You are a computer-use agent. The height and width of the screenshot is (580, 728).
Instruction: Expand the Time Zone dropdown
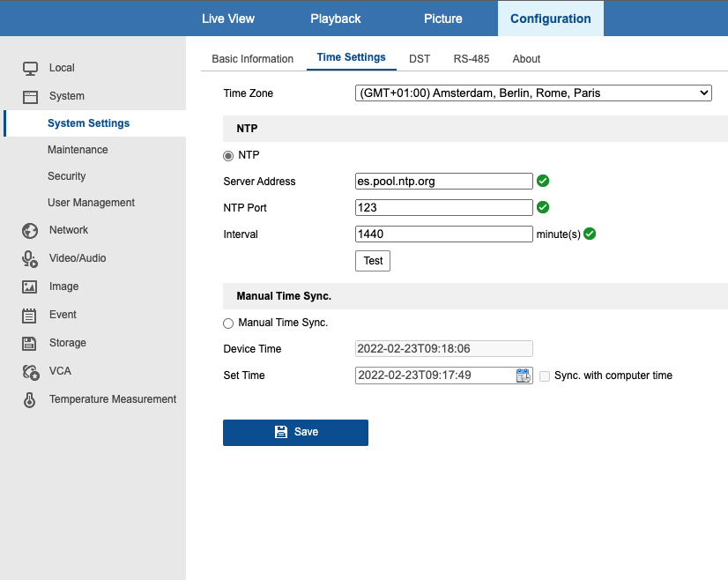tap(533, 93)
